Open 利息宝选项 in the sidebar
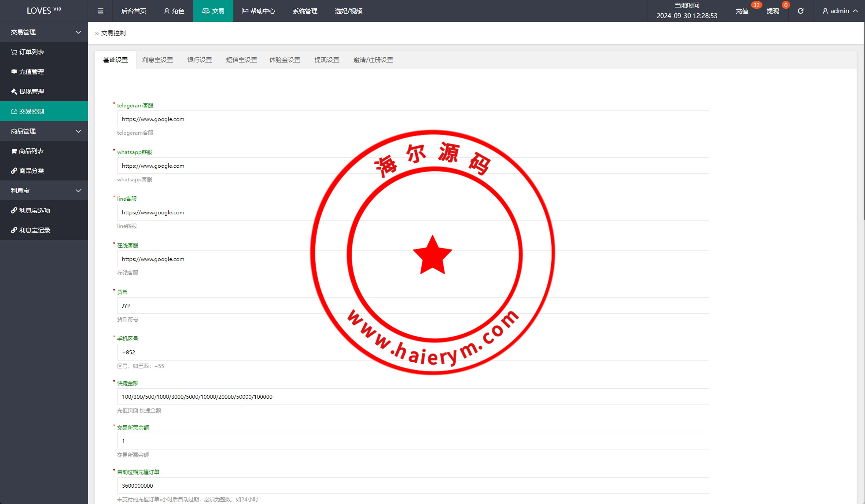865x504 pixels. coord(34,210)
